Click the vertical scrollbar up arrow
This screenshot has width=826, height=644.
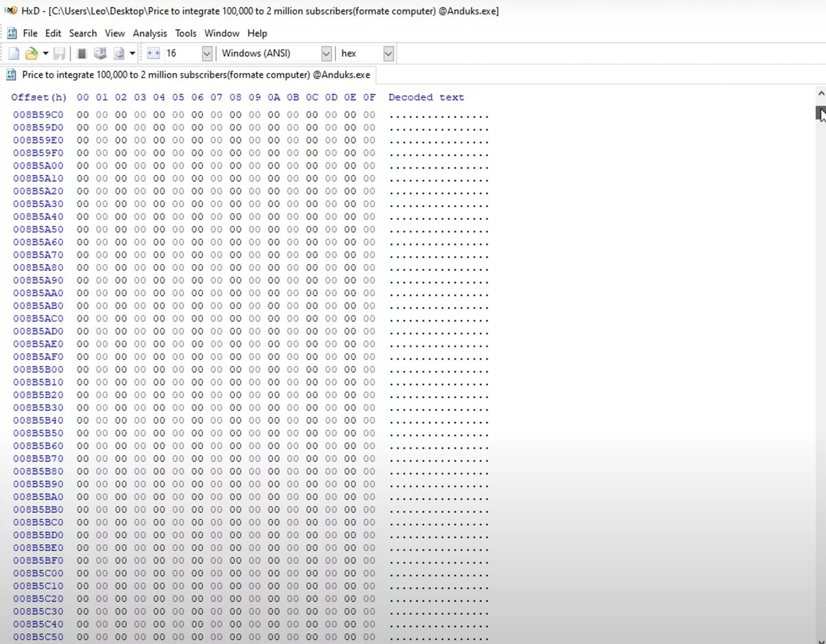[x=820, y=93]
